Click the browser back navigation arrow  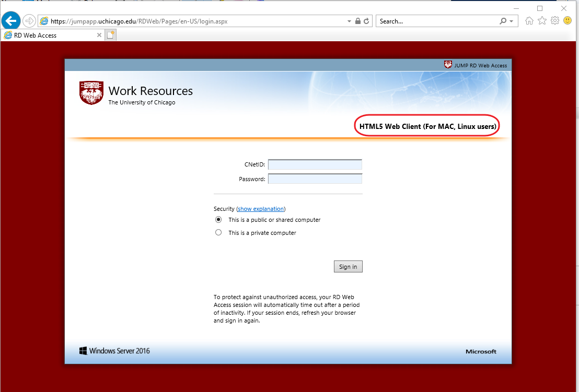(10, 20)
